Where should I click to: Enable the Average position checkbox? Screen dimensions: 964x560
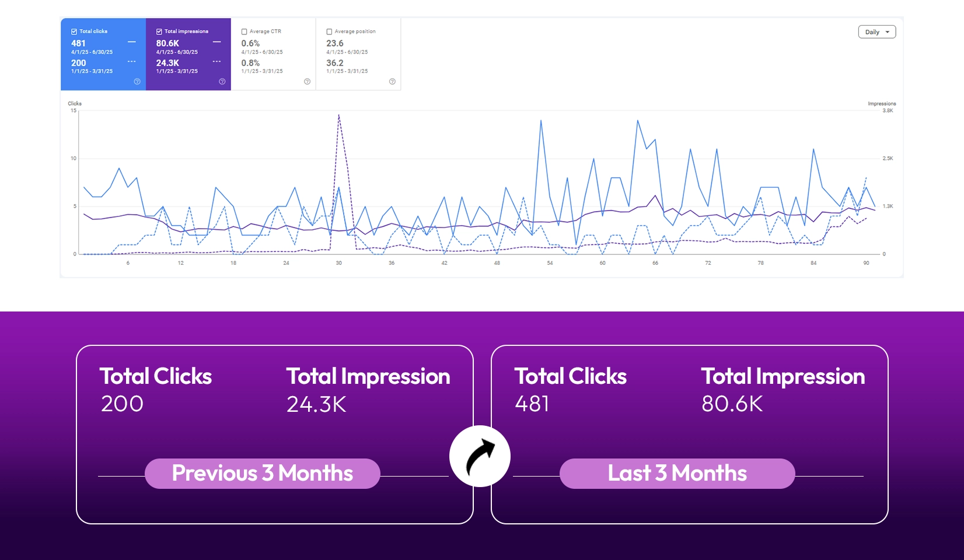point(329,32)
